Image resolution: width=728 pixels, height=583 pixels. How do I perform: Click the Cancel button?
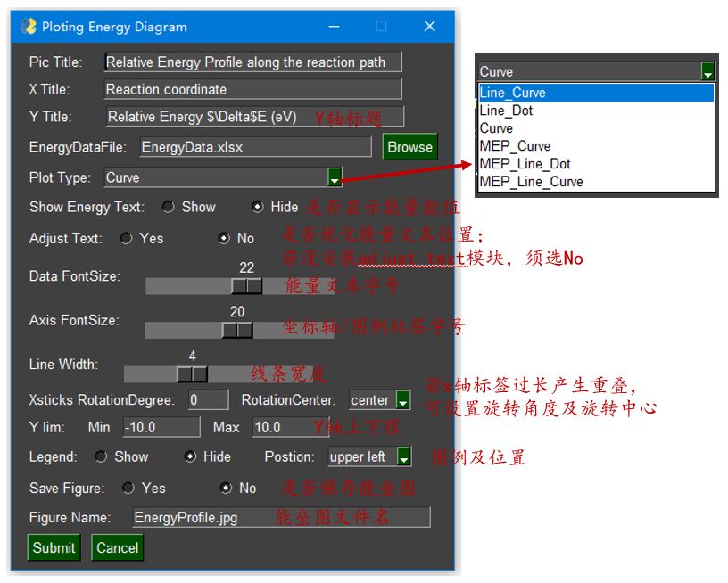118,547
